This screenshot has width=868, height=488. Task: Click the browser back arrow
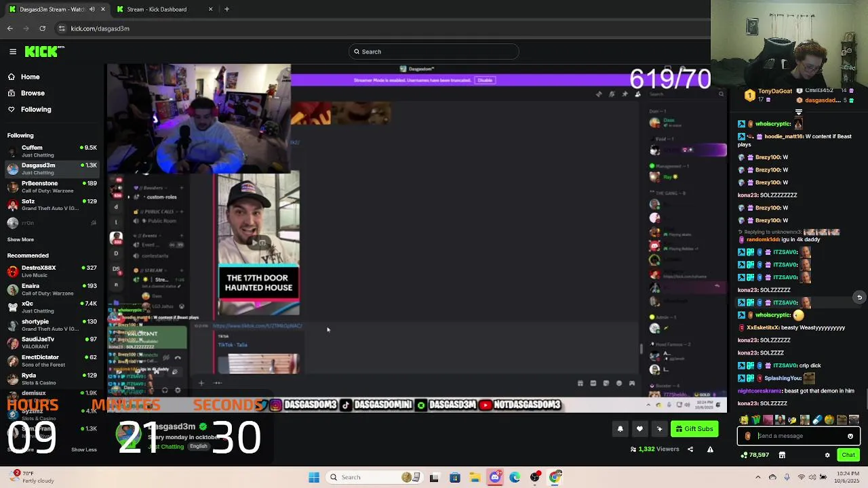[10, 28]
